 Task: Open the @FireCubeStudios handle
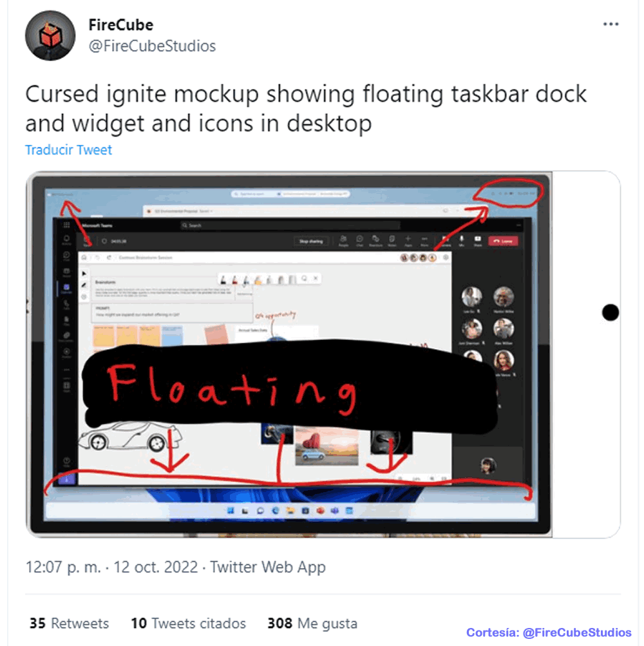(x=152, y=46)
